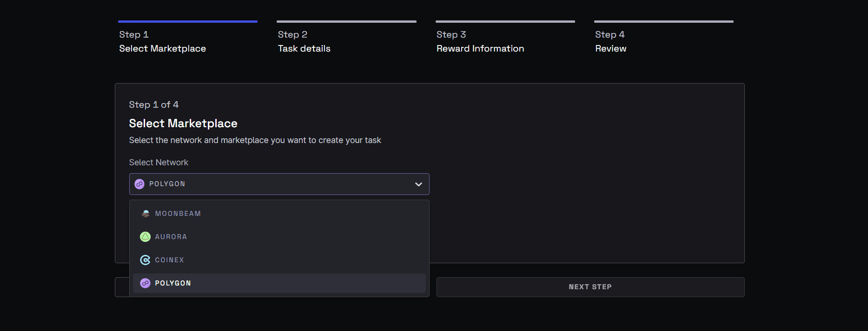Collapse the Select Network dropdown chevron

tap(418, 184)
